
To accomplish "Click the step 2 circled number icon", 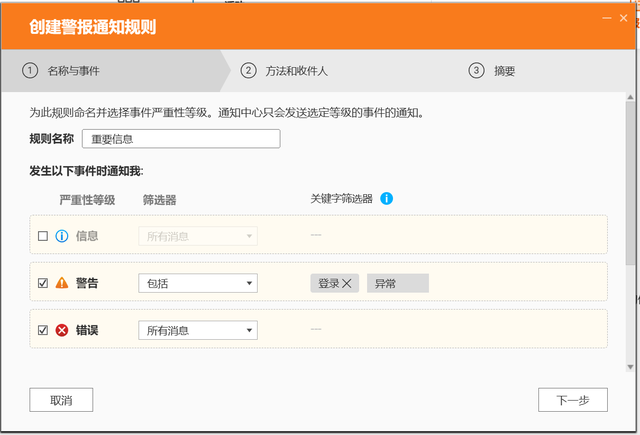I will click(x=248, y=71).
